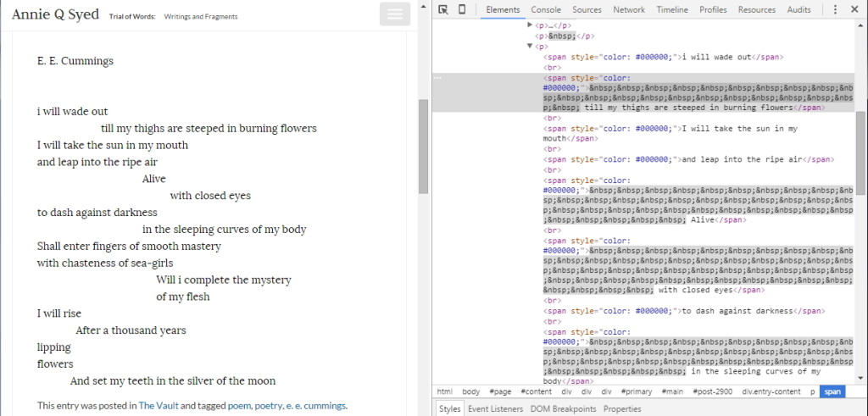The image size is (868, 416).
Task: Open the hamburger navigation menu
Action: [x=395, y=14]
